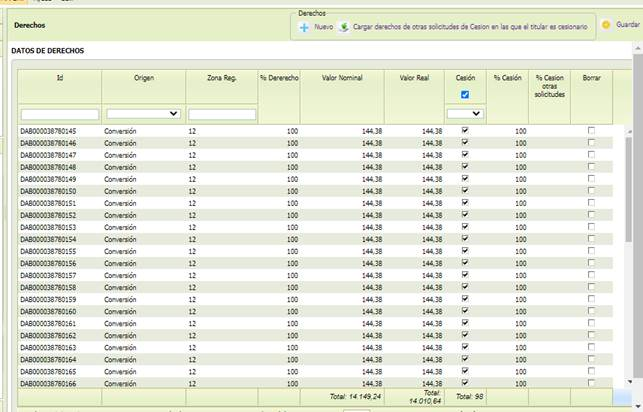Click the table's vertical scrollbar thumb
This screenshot has width=643, height=412.
tap(629, 189)
